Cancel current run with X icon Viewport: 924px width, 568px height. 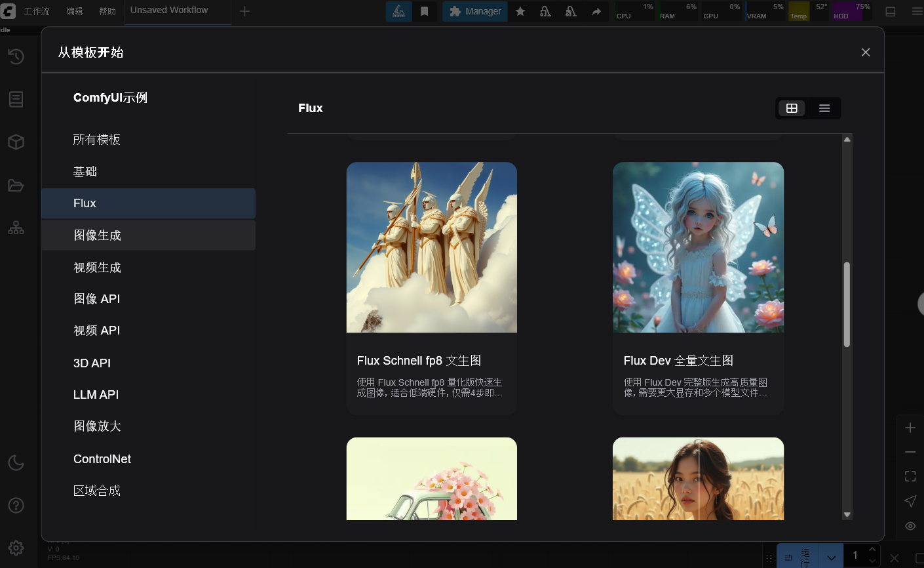(895, 558)
